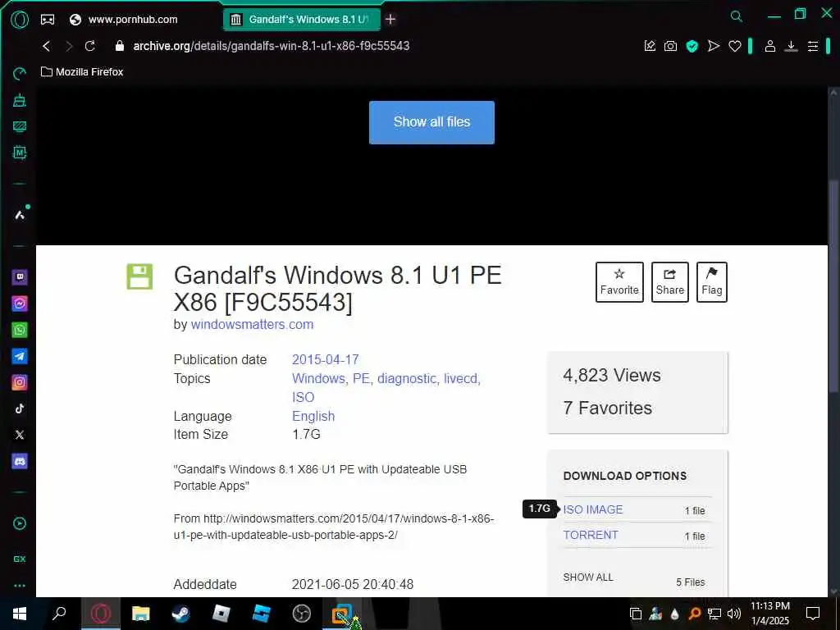Open Roblox Studio from the taskbar

pos(262,614)
